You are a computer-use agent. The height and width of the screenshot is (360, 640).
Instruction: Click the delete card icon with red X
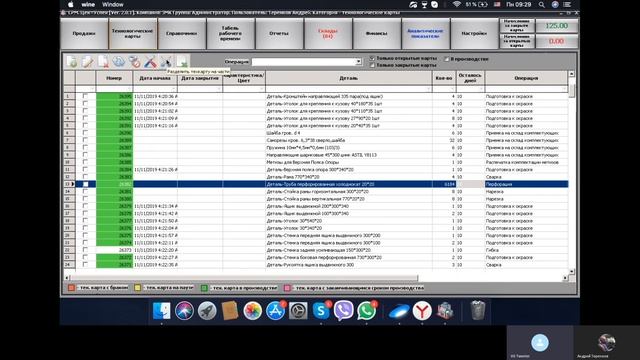pyautogui.click(x=103, y=62)
